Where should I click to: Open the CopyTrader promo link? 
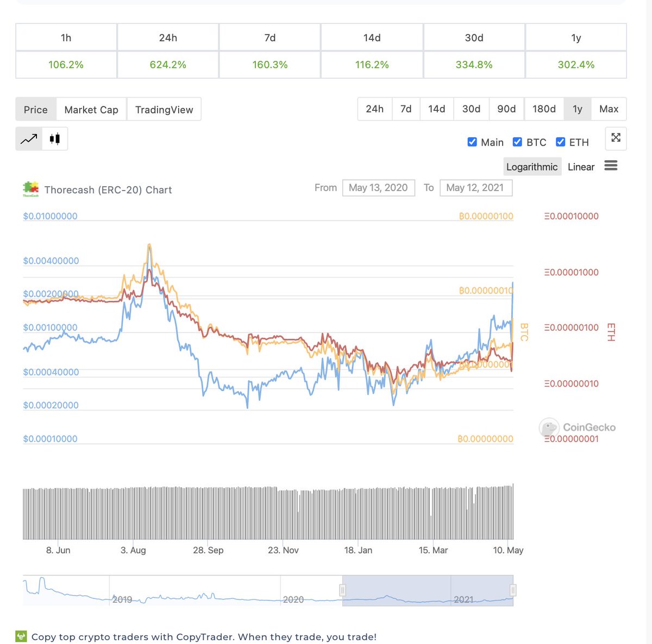[204, 636]
